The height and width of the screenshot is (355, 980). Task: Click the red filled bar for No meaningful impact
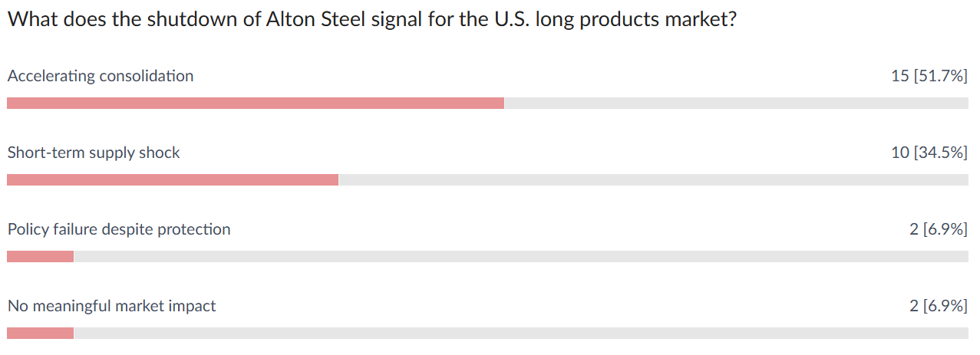click(40, 333)
